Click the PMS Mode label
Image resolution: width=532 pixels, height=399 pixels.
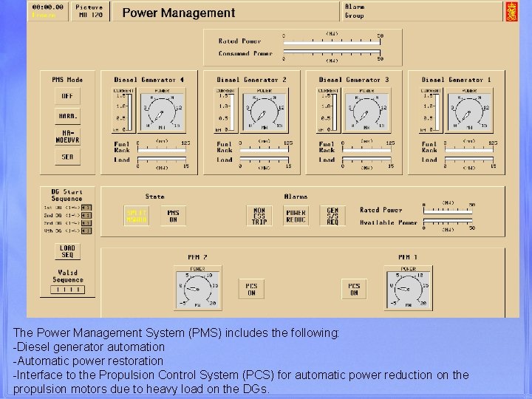click(x=67, y=80)
